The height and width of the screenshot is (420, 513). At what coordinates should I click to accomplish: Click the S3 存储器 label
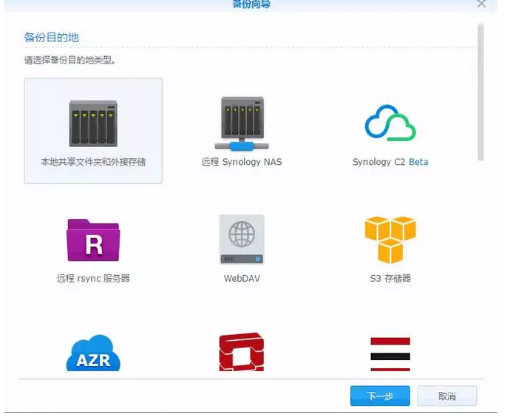[x=390, y=279]
